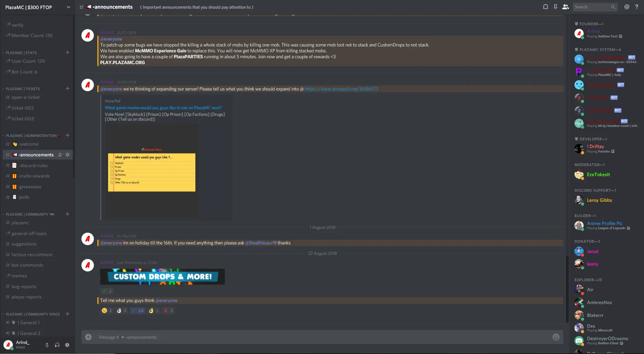Click the message input for announcements
The image size is (644, 354).
coord(322,337)
